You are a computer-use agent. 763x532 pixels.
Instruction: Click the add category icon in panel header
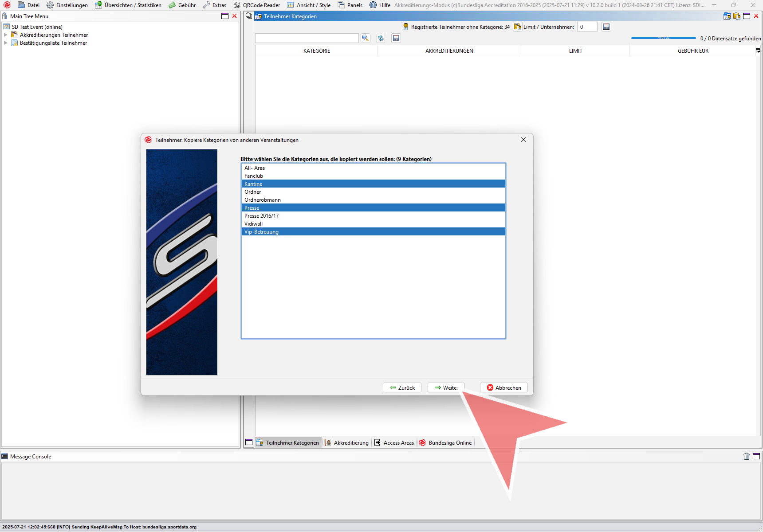pos(727,16)
